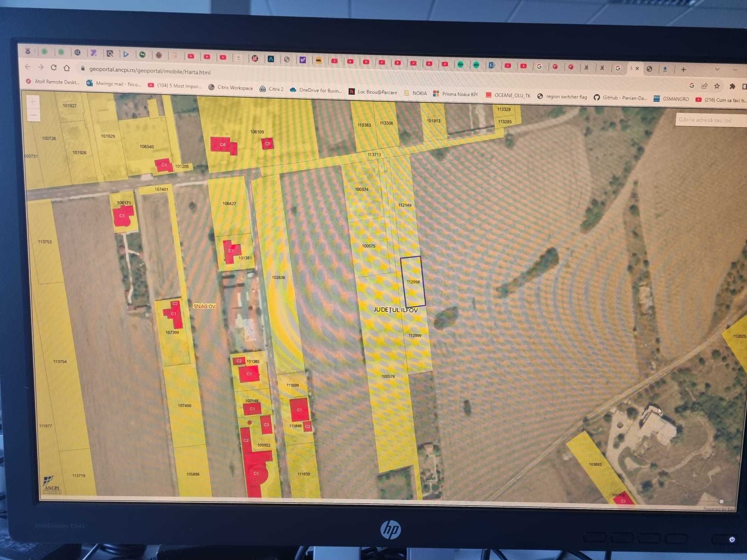Select parcel 101913 on the map

pos(434,121)
